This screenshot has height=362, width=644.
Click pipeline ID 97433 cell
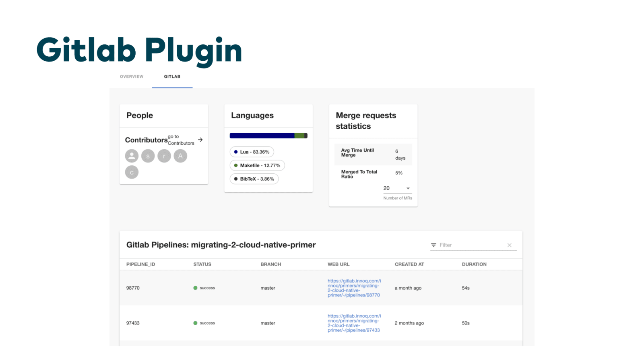[x=133, y=323]
